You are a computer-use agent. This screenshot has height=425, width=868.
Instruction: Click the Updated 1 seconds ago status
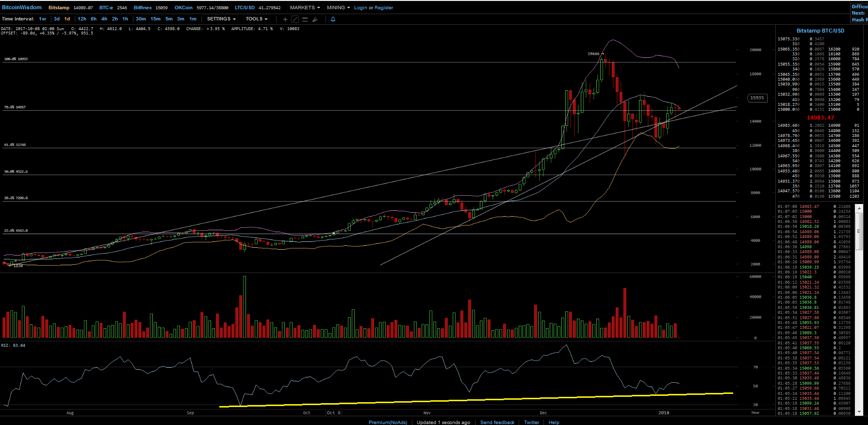[443, 422]
